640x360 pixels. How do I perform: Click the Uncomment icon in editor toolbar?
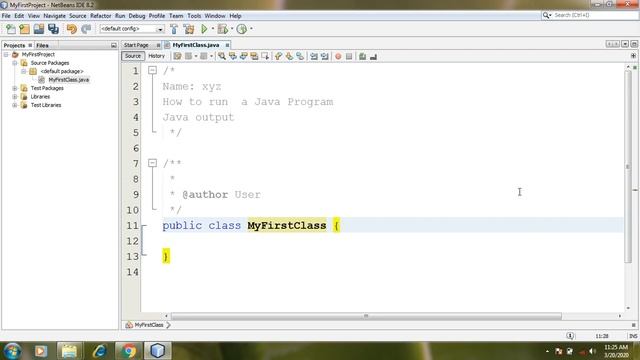click(x=373, y=56)
